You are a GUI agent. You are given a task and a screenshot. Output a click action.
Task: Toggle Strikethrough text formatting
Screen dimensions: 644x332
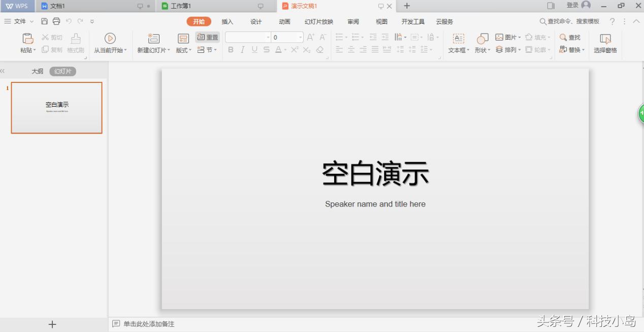[x=266, y=50]
